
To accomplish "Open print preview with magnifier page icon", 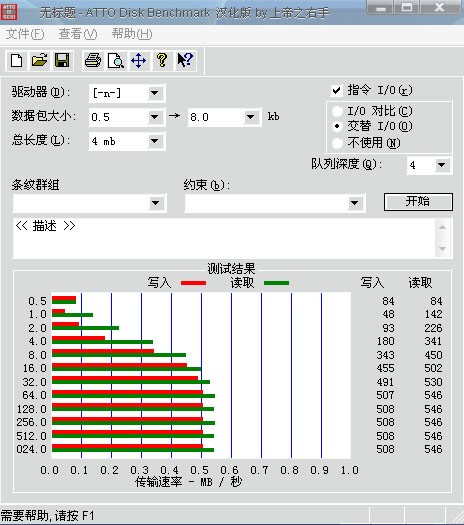I will point(116,61).
